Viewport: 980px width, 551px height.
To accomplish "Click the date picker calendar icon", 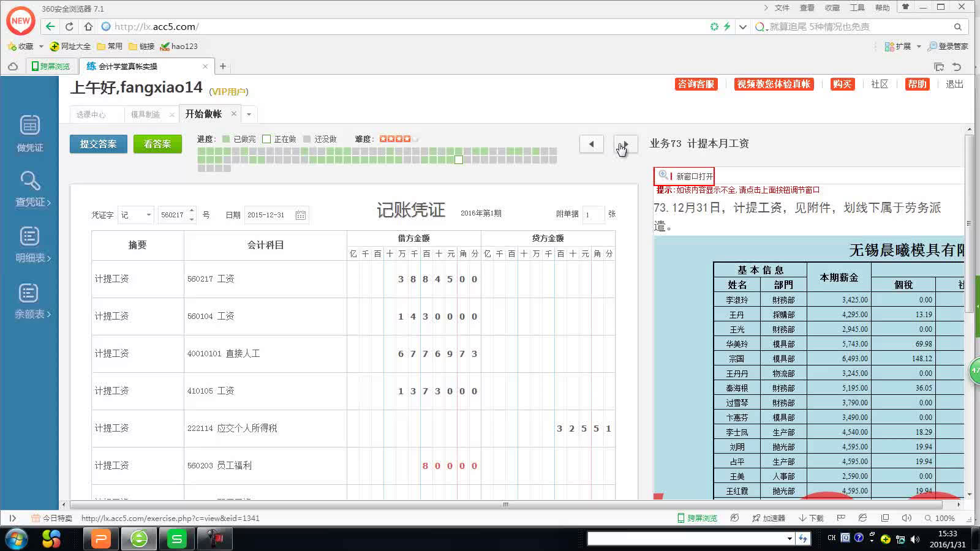I will [300, 215].
